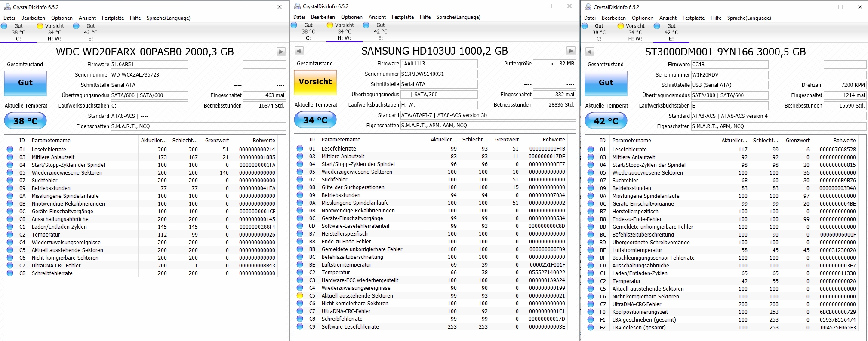The image size is (868, 341).
Task: Click title ST3000DM001-9YN166 3000,5 GB
Action: point(725,52)
